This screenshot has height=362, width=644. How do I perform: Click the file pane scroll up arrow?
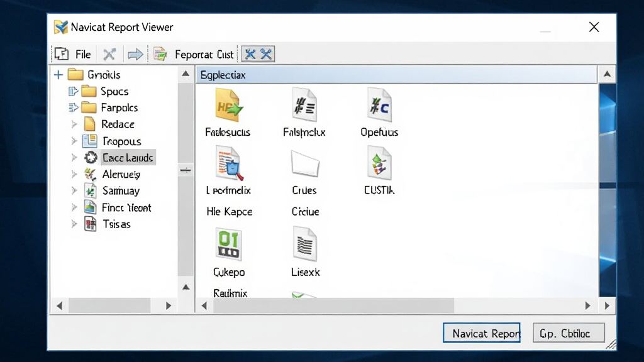point(607,74)
